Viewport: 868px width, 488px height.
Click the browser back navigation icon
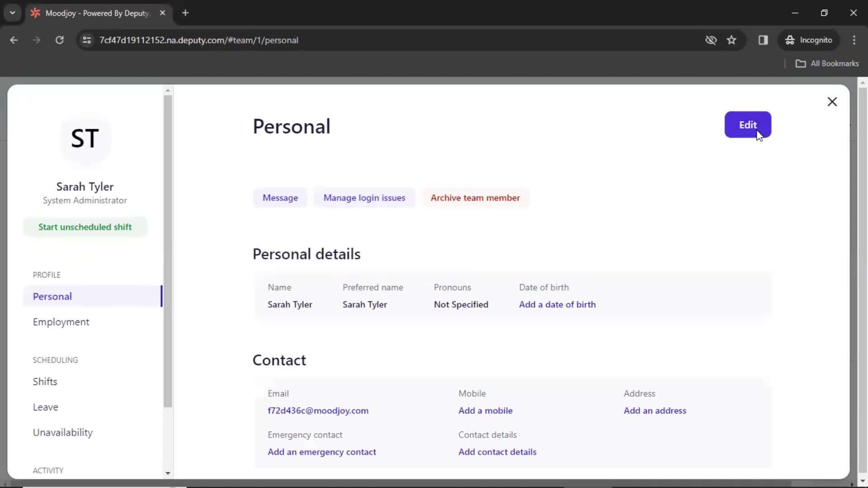tap(14, 40)
